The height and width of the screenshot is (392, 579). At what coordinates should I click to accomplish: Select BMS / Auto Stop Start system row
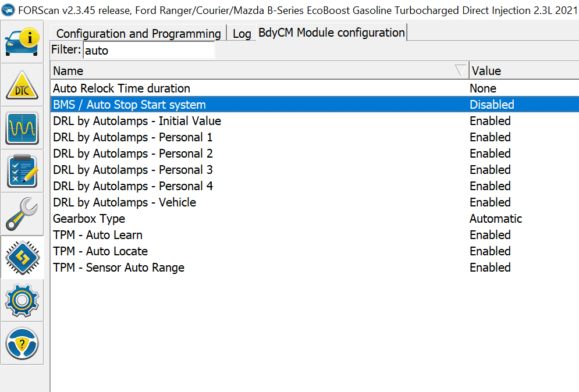(x=315, y=105)
